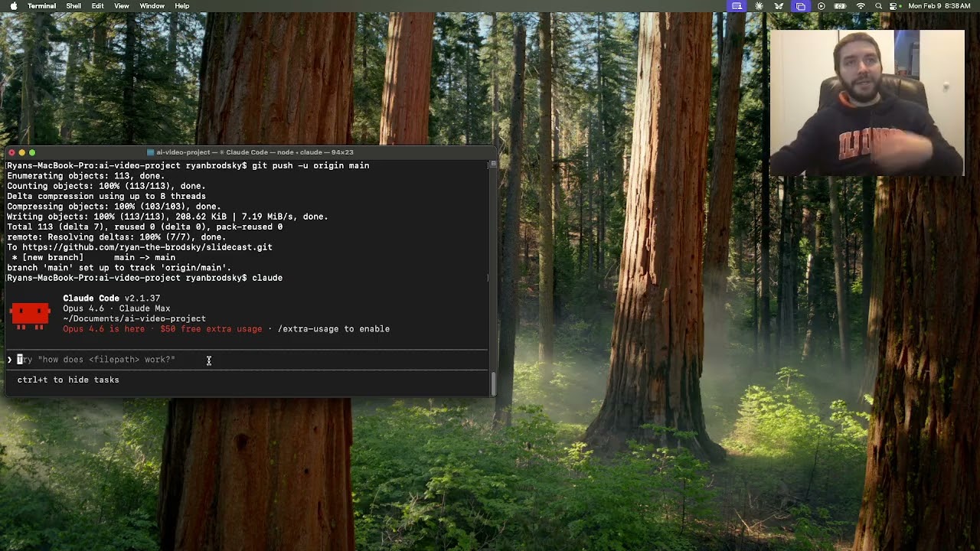
Task: Click the "Total 113 (delta 7)" line
Action: click(145, 227)
